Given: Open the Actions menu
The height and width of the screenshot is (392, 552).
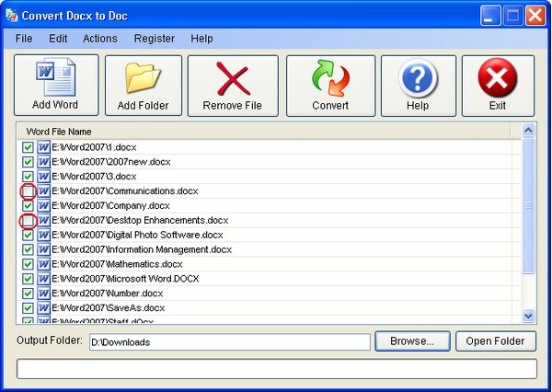Looking at the screenshot, I should [99, 39].
